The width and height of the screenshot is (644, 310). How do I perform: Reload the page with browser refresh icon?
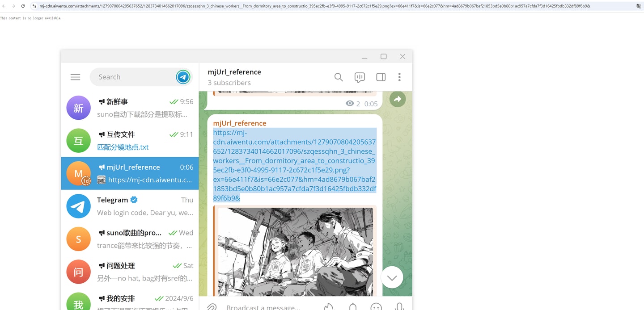[x=23, y=6]
